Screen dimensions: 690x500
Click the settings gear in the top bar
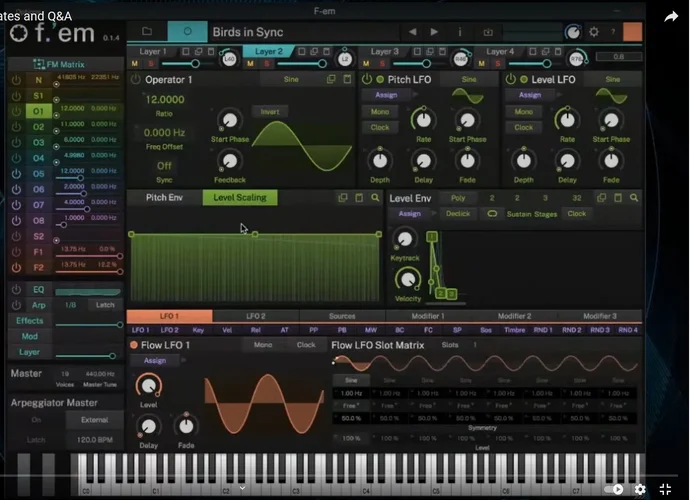[x=593, y=32]
